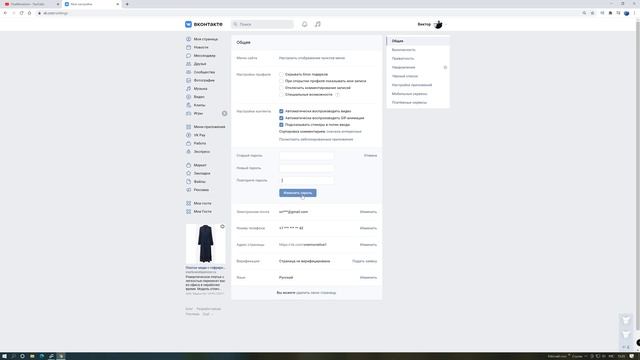Click the round badge next to Игры
Viewport: 640px width, 360px height.
tap(224, 113)
